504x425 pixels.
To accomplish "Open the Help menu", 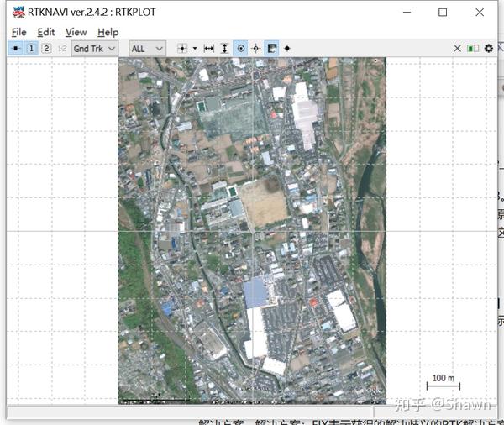I will click(108, 32).
